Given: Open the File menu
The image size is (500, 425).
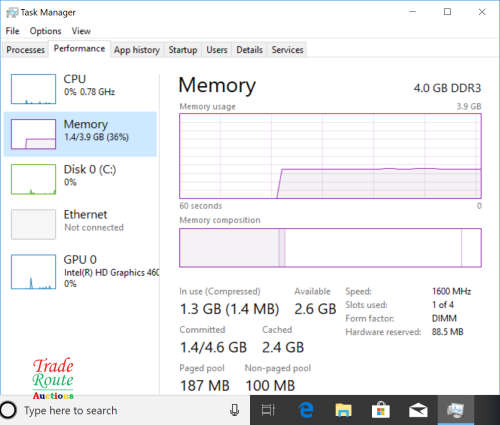Looking at the screenshot, I should [13, 31].
